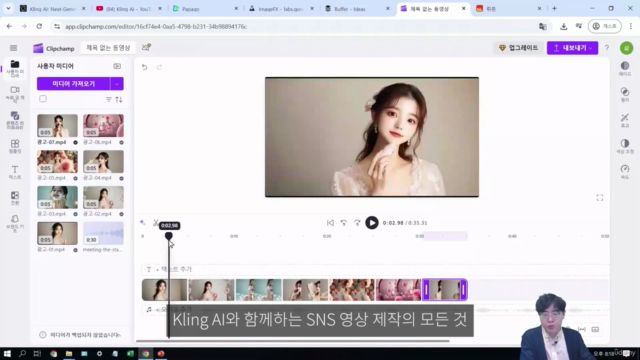The width and height of the screenshot is (640, 360).
Task: Click the video title field
Action: click(108, 48)
